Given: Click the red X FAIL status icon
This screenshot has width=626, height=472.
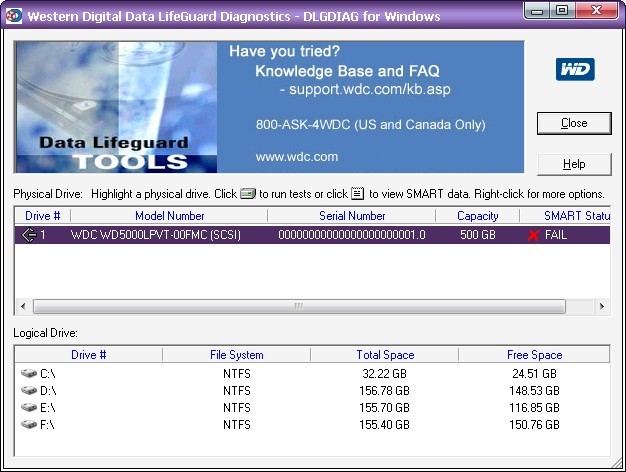Looking at the screenshot, I should (533, 235).
